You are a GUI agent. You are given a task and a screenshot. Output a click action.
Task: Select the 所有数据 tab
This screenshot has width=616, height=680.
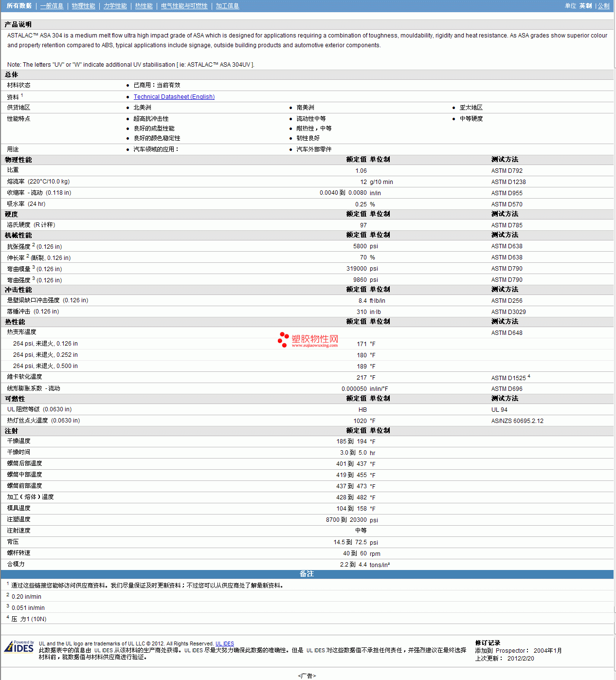point(19,6)
